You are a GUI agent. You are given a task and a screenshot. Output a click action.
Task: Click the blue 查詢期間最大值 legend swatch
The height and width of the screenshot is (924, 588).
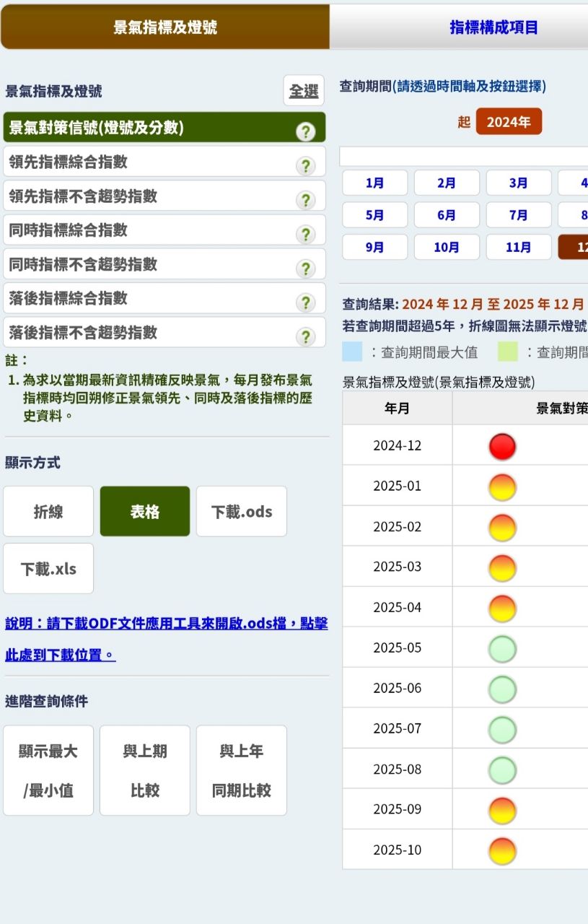click(x=352, y=352)
